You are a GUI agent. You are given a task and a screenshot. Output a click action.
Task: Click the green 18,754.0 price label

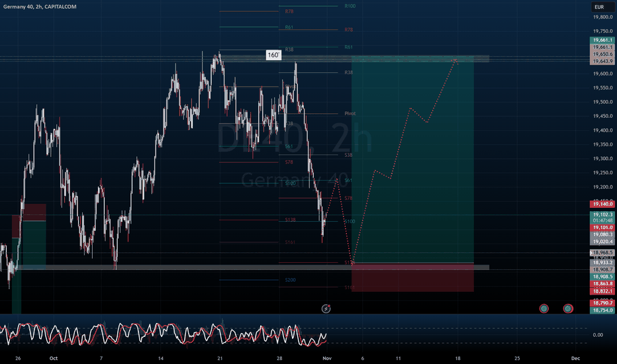coord(602,310)
